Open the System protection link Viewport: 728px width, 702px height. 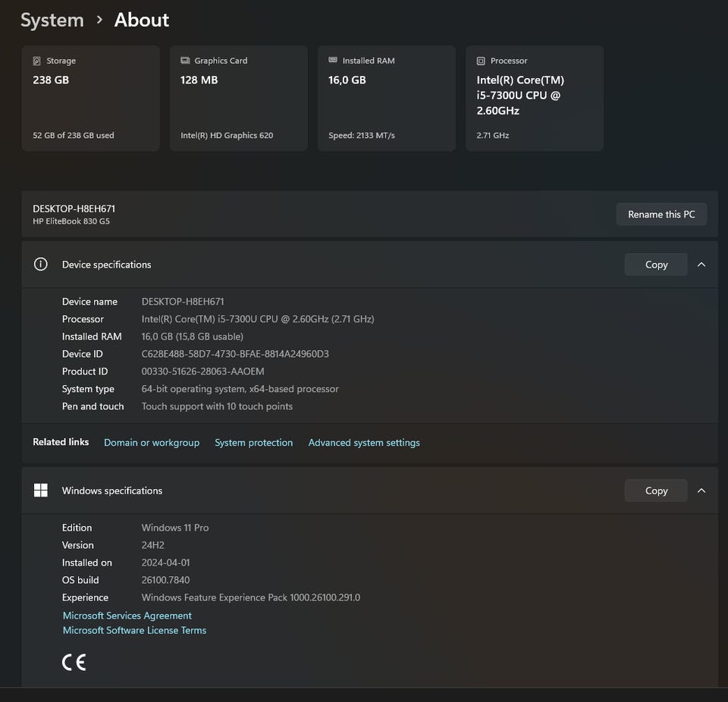click(x=253, y=443)
